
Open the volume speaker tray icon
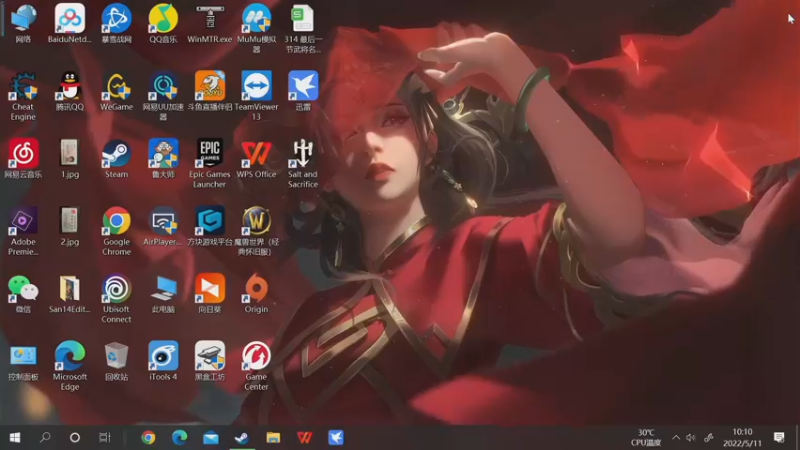pos(691,438)
